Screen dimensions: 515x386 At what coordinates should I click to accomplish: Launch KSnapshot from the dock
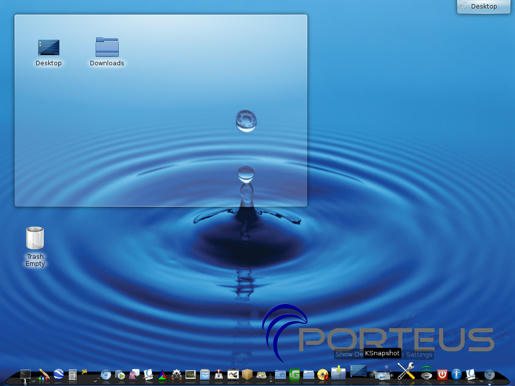click(x=382, y=374)
